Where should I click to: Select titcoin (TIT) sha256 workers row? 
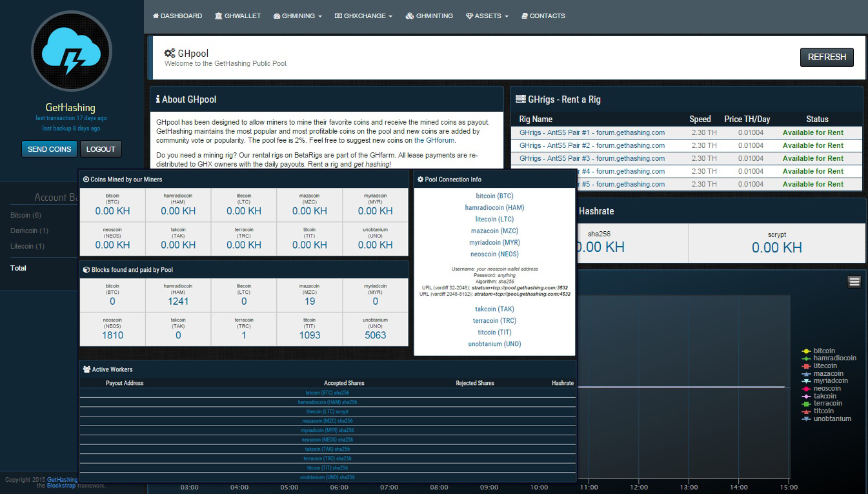point(327,468)
